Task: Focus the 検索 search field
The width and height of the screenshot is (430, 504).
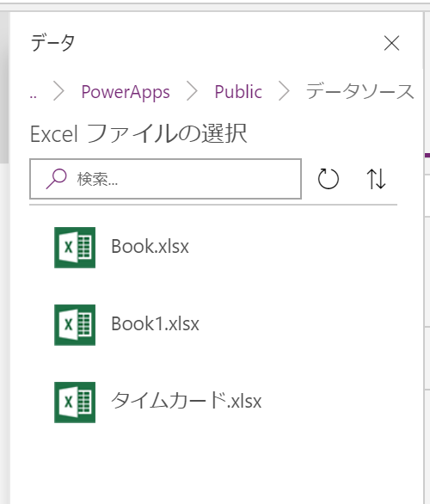Action: [165, 179]
